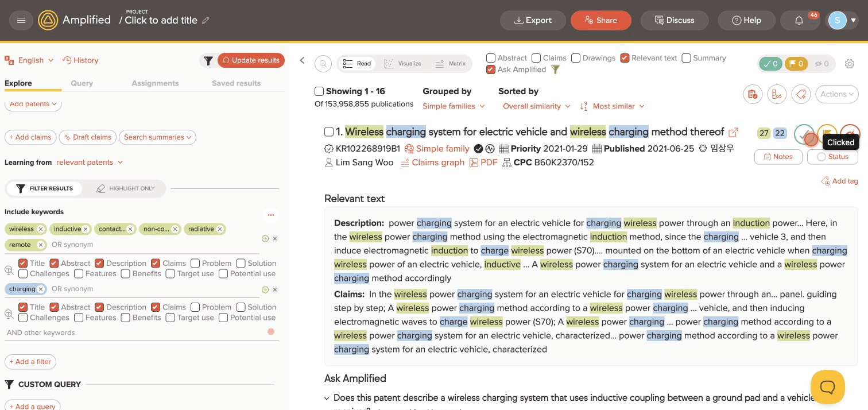
Task: Toggle the Abstract view checkbox in results toolbar
Action: [491, 58]
